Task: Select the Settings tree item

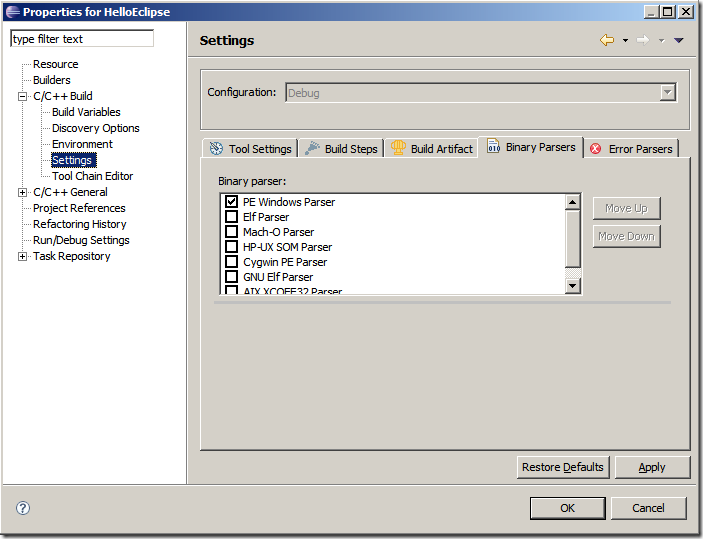Action: 72,160
